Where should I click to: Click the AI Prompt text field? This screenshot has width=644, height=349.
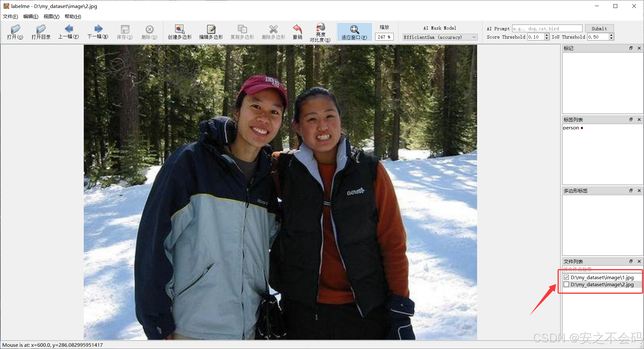[x=547, y=28]
